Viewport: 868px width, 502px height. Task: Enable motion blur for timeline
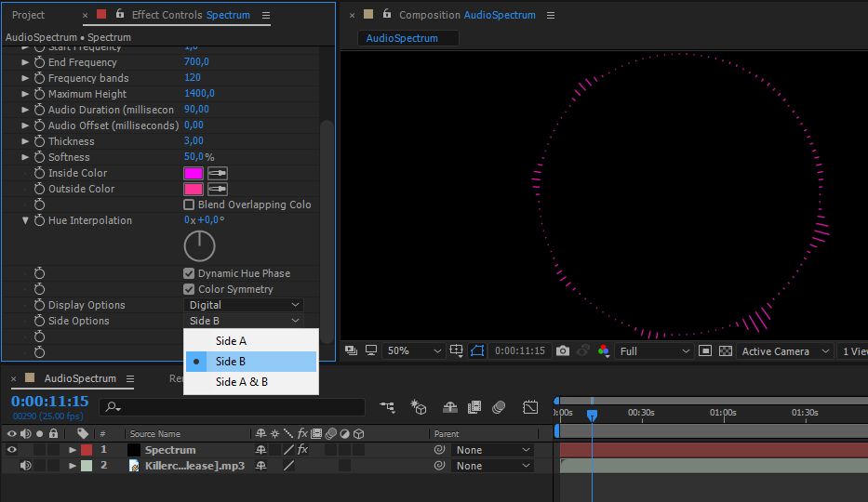(x=499, y=407)
